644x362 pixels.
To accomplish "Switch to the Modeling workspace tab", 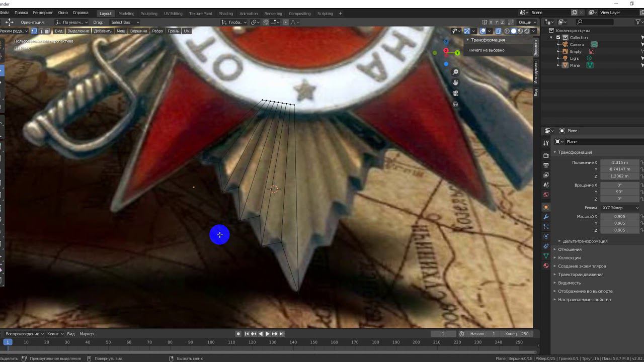I will click(126, 14).
